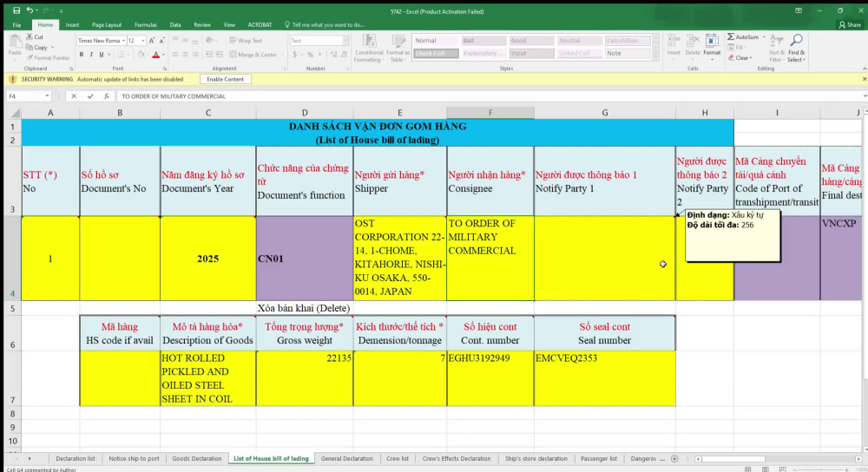The width and height of the screenshot is (868, 472).
Task: Click the formula bar Cancel X icon
Action: [74, 95]
